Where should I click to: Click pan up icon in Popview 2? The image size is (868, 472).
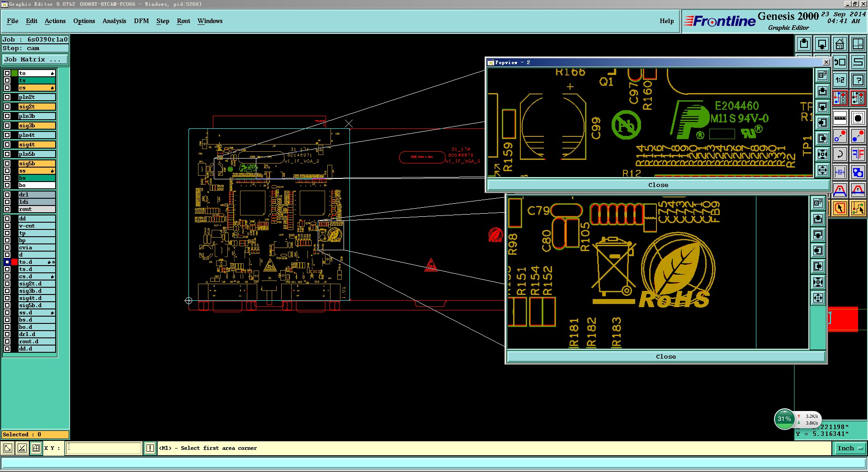(x=822, y=91)
